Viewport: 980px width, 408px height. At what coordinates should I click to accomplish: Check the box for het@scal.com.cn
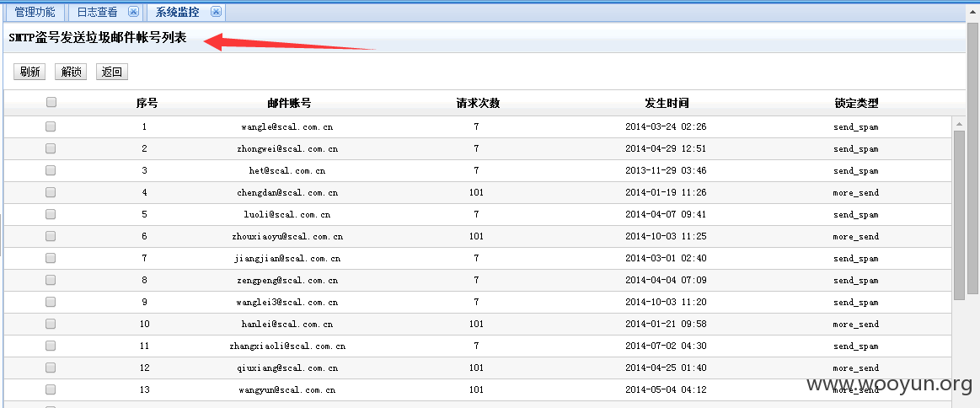point(51,170)
